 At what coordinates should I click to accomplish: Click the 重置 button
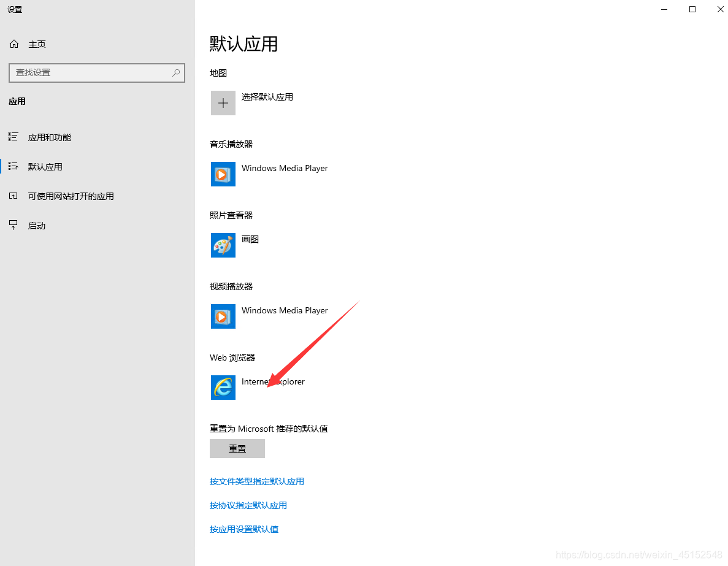pyautogui.click(x=237, y=448)
